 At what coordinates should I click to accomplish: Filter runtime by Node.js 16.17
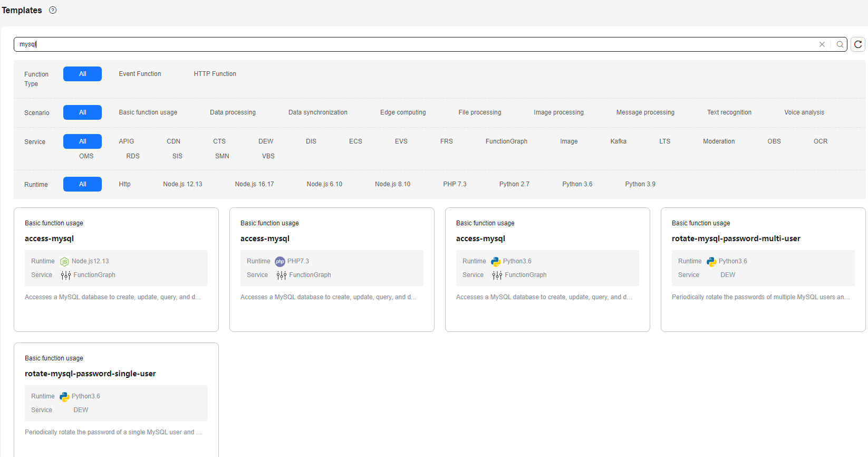point(254,184)
